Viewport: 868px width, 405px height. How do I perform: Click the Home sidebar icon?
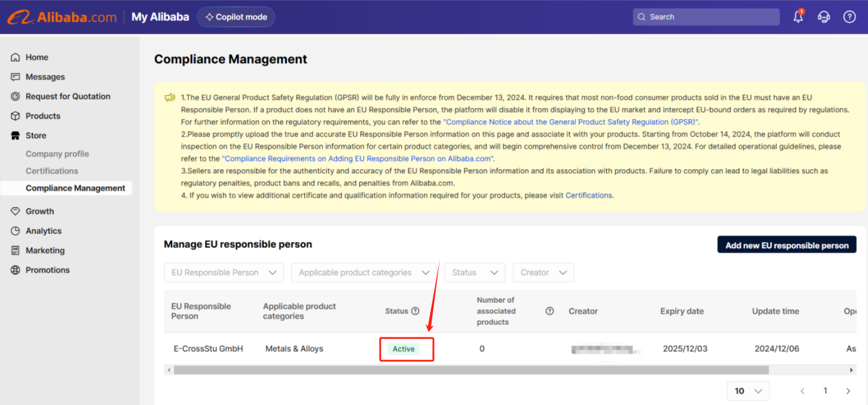[x=16, y=57]
